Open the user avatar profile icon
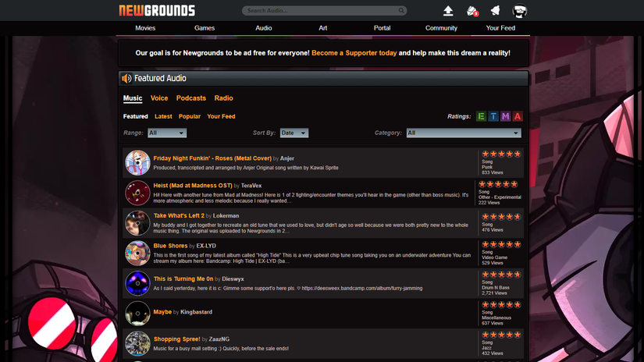Viewport: 644px width, 362px height. [520, 11]
